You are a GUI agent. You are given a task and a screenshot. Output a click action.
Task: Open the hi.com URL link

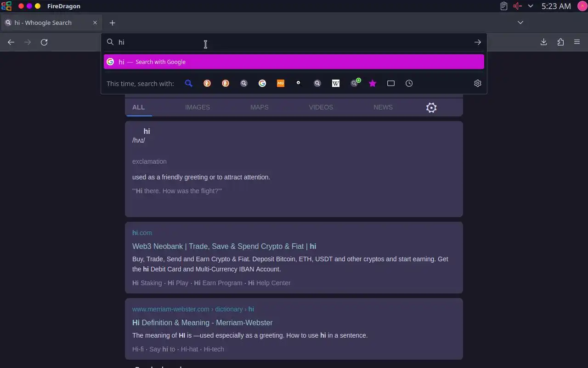(x=142, y=233)
